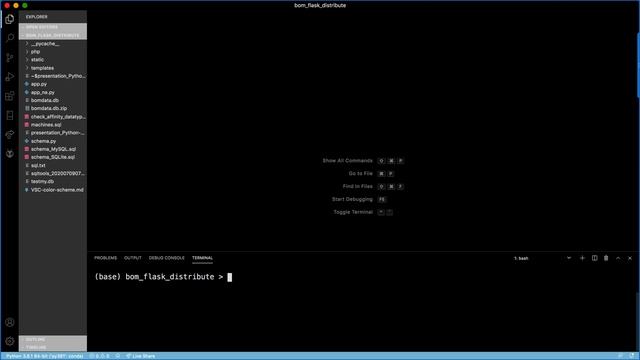Expand the php folder
The image size is (640, 360).
[x=53, y=52]
